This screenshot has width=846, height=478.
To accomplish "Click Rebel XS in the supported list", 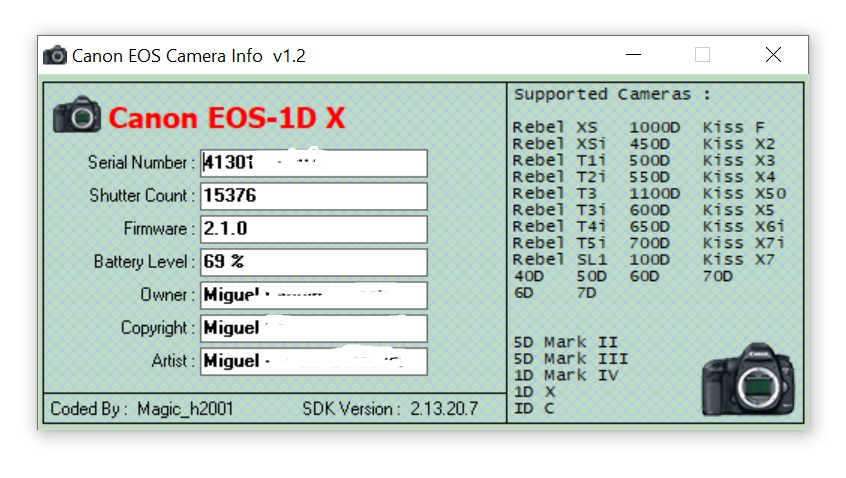I will tap(555, 127).
